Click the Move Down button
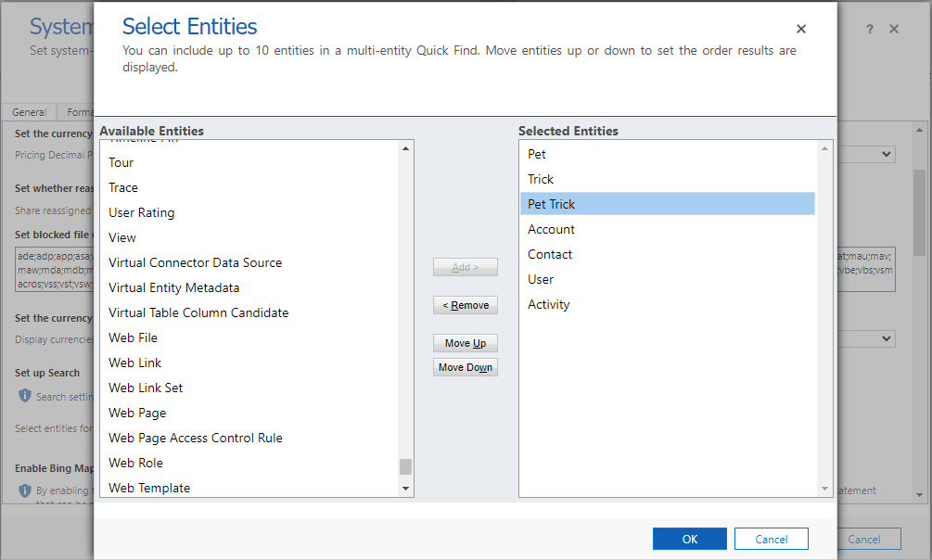The height and width of the screenshot is (560, 932). click(465, 366)
